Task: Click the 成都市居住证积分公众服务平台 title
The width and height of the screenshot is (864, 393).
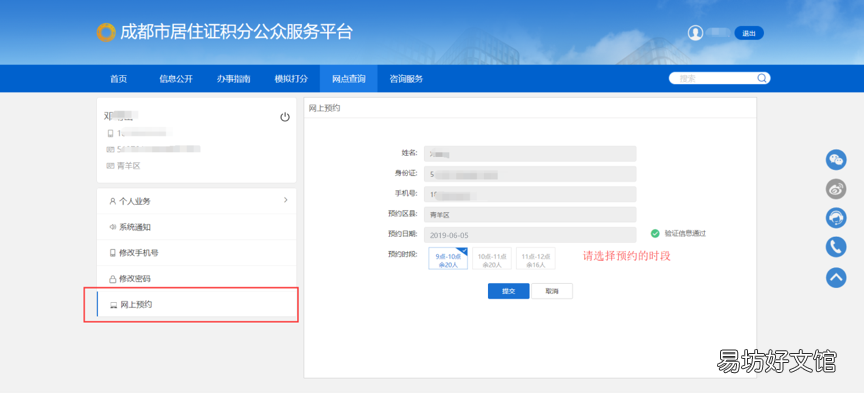Action: [x=236, y=32]
